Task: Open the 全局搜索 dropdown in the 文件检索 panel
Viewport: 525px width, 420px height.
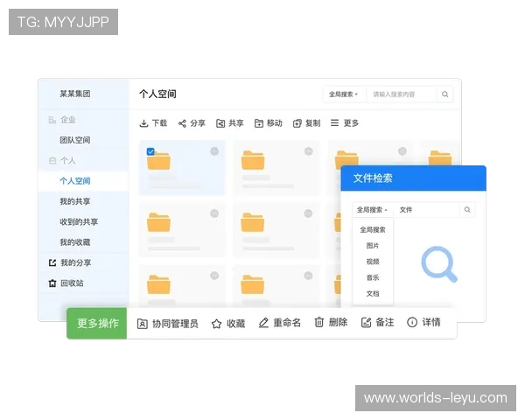Action: point(373,210)
